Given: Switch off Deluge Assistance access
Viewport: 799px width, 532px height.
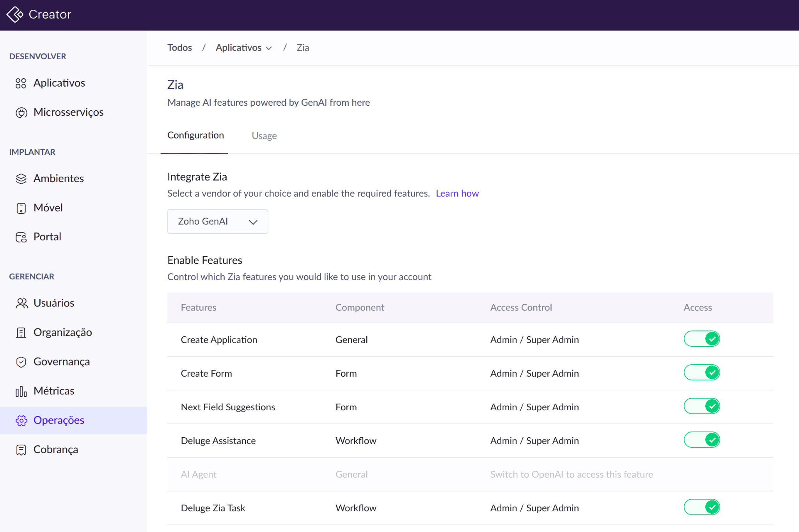Looking at the screenshot, I should coord(701,440).
